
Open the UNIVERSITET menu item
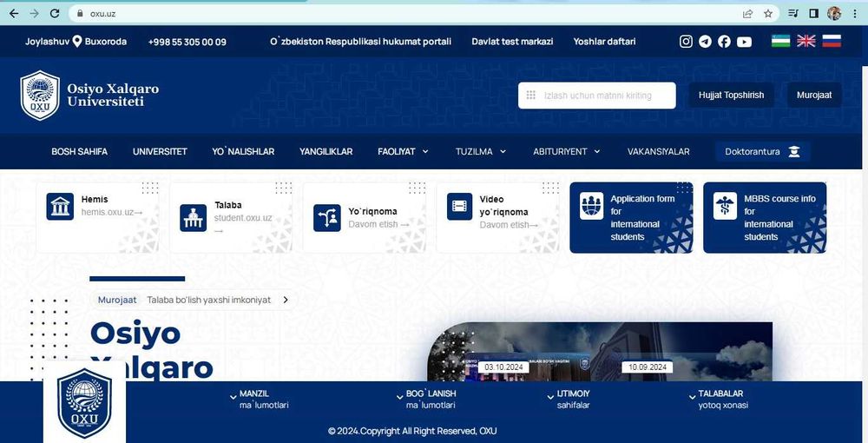[x=160, y=152]
